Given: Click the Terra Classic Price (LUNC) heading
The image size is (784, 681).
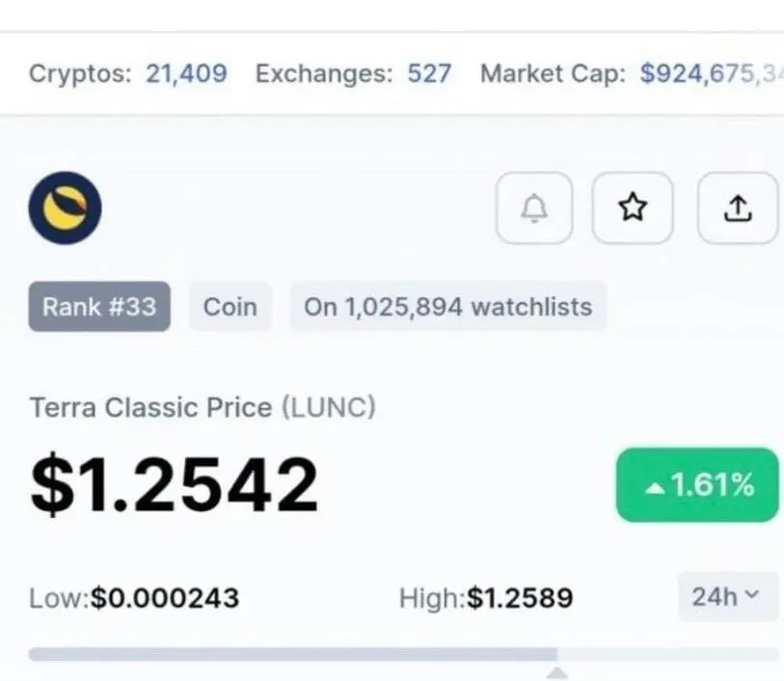Looking at the screenshot, I should 203,407.
